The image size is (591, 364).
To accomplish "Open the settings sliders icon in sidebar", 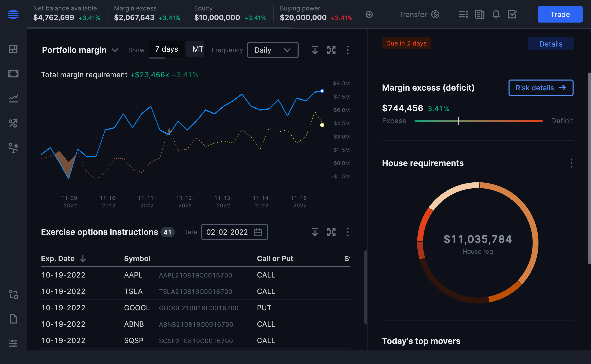I will [x=13, y=343].
